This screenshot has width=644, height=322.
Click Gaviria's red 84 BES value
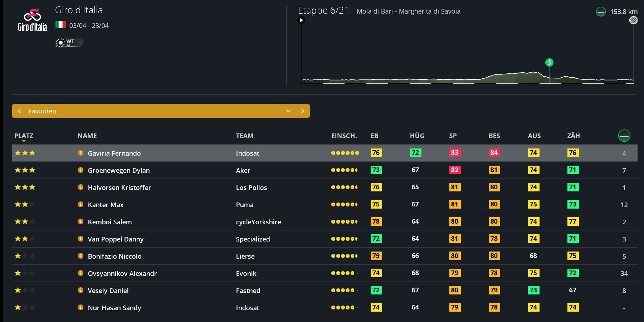[494, 153]
